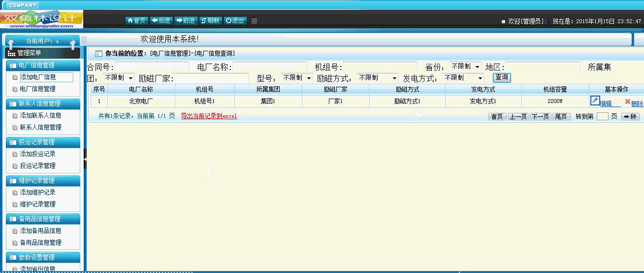Open 电厂信息管理 submenu item

coord(37,89)
